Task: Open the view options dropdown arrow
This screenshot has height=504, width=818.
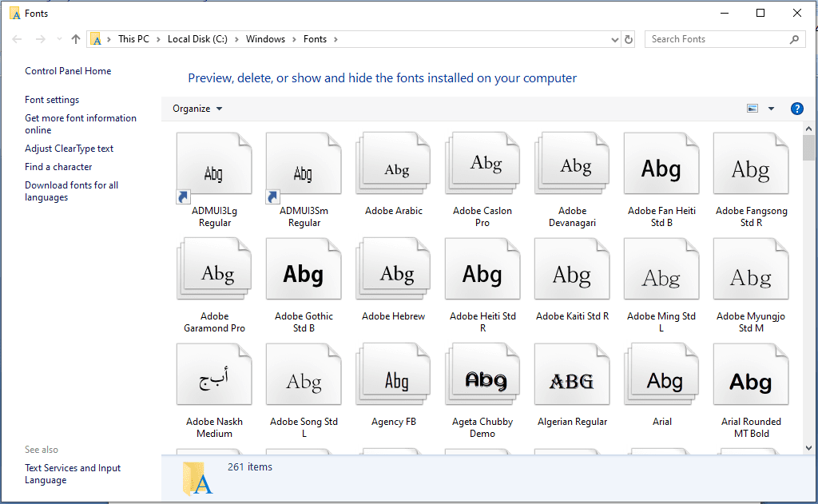Action: click(771, 108)
